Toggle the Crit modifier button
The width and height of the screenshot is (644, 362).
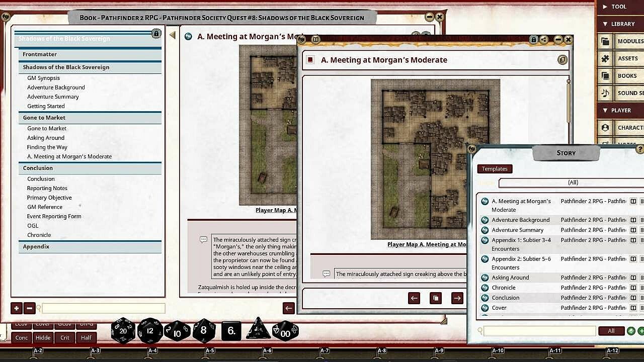click(x=65, y=338)
